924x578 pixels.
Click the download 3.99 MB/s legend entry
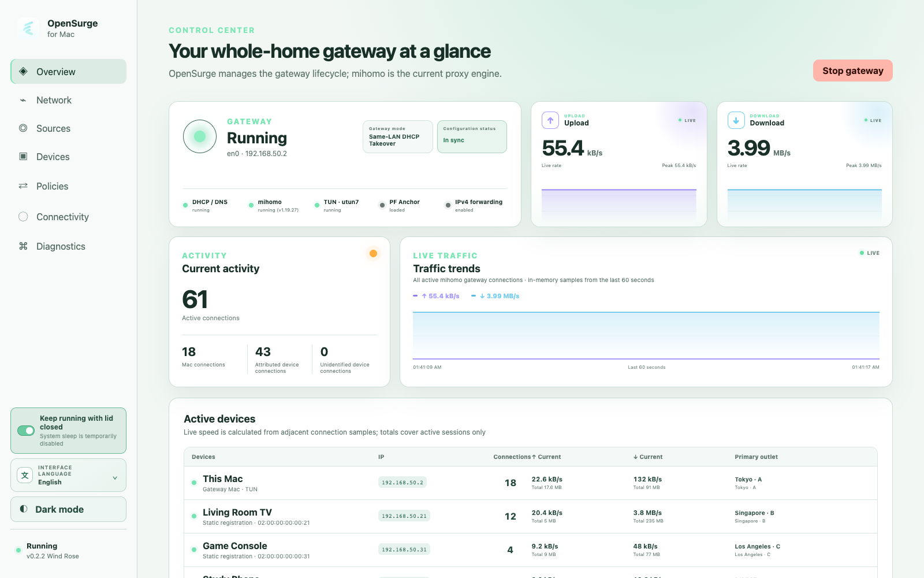[495, 296]
